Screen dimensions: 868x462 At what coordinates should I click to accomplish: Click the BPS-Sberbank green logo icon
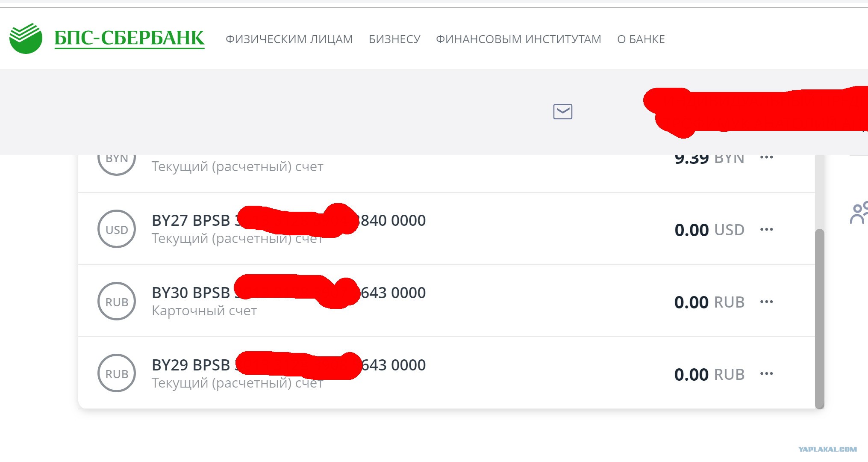coord(26,38)
